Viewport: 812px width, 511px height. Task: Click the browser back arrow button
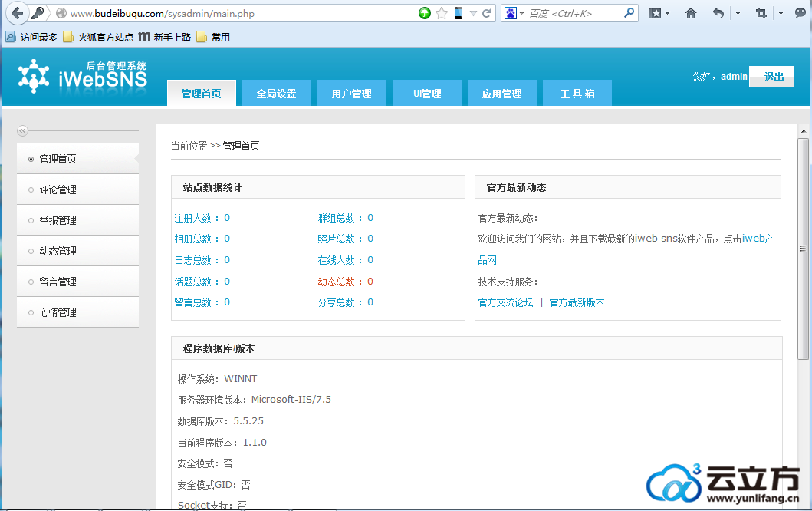[x=17, y=13]
